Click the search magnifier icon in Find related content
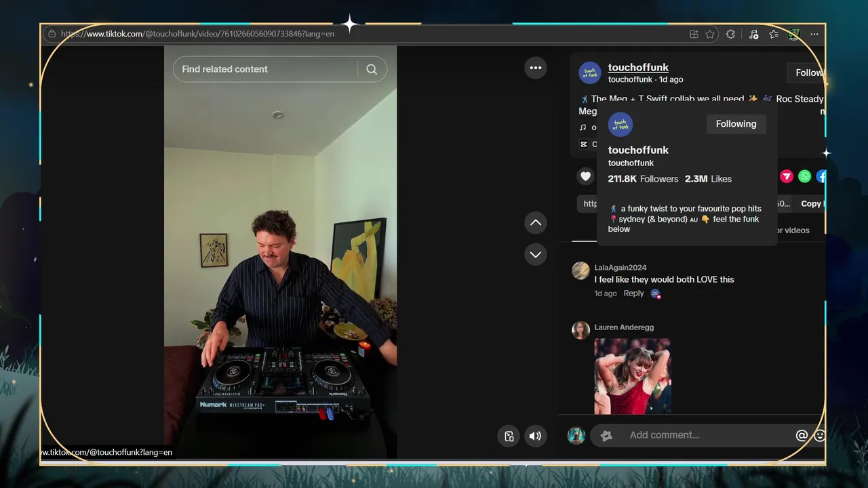Screen dimensions: 868x488 pyautogui.click(x=372, y=69)
